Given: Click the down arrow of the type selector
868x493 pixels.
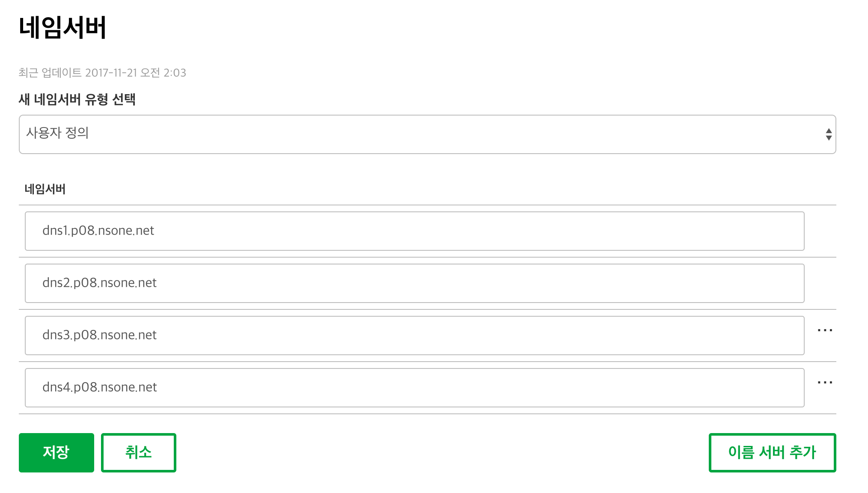Looking at the screenshot, I should (829, 138).
